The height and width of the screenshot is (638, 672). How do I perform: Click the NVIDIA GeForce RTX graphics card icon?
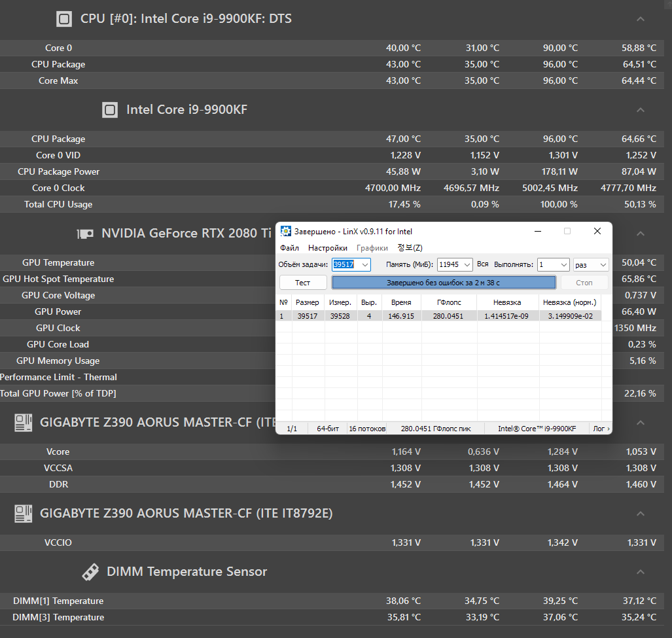coord(85,234)
